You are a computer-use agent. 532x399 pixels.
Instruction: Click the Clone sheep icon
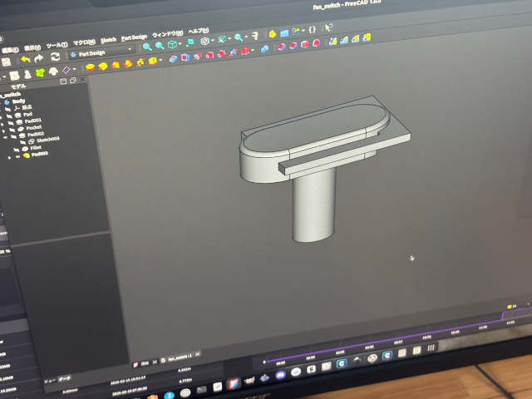click(x=53, y=71)
